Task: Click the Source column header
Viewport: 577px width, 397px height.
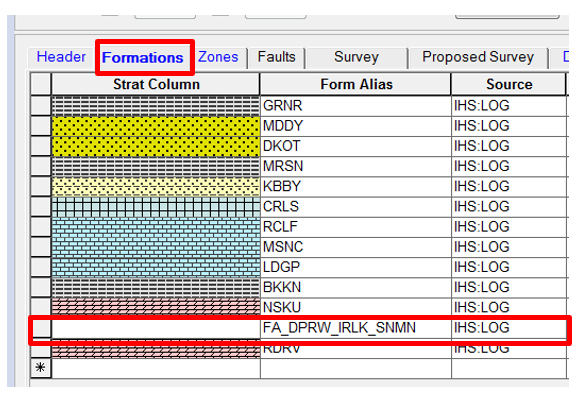Action: coord(509,84)
